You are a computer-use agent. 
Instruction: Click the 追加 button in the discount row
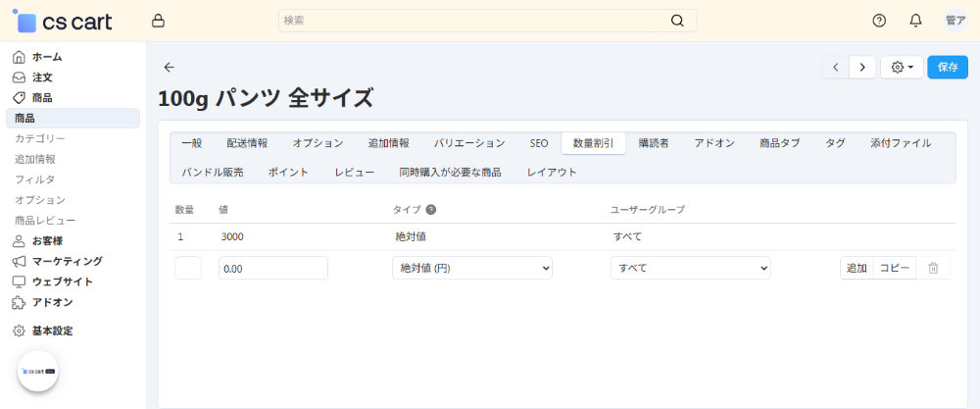857,268
